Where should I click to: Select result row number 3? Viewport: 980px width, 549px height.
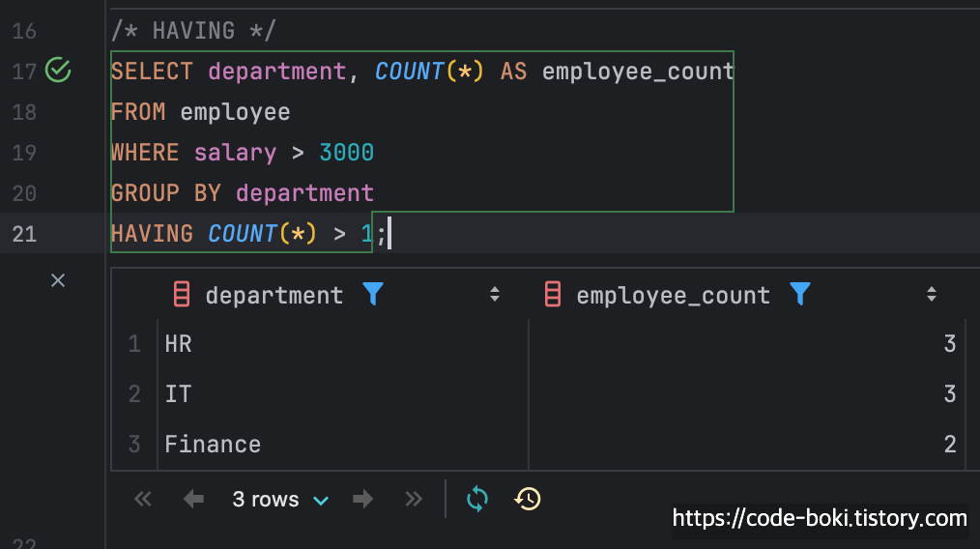pyautogui.click(x=134, y=444)
